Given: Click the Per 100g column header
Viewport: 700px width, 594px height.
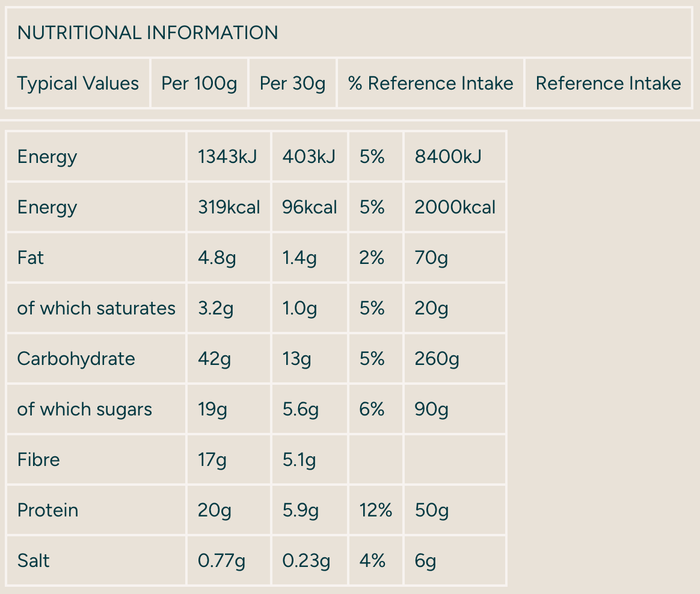Looking at the screenshot, I should point(199,84).
